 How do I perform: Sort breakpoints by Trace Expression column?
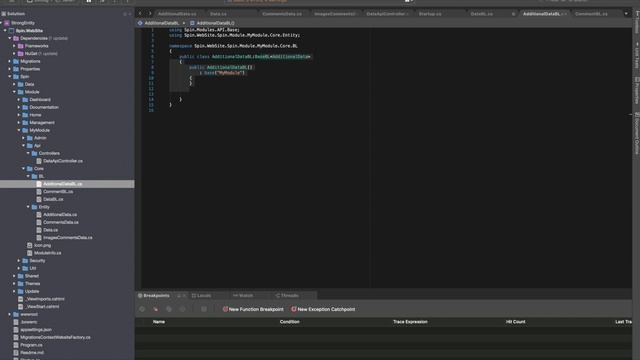(410, 322)
